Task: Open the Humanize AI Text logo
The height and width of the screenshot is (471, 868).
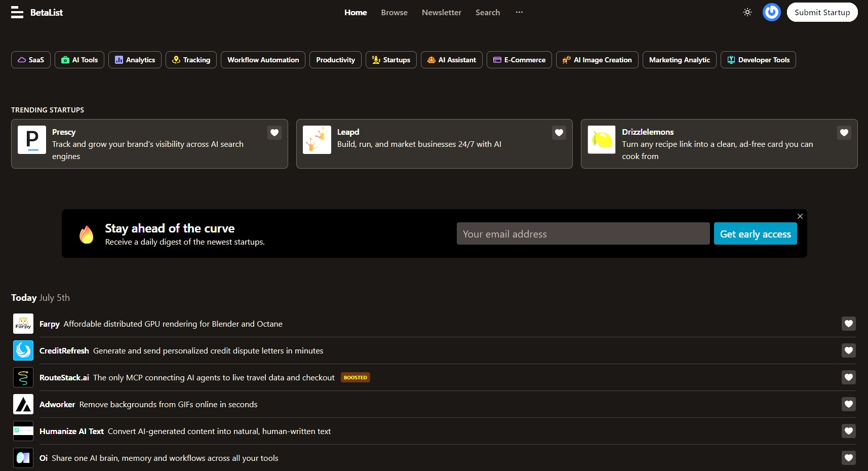Action: tap(23, 431)
